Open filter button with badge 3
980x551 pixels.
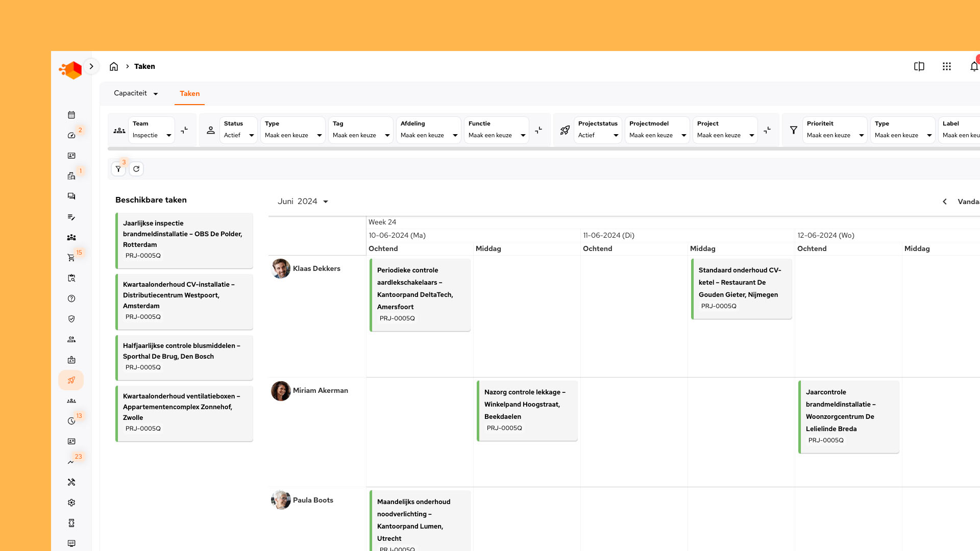(118, 169)
